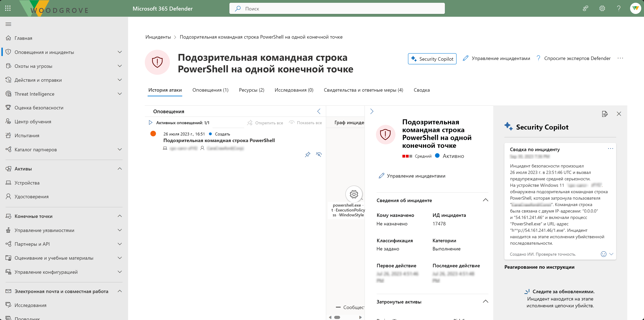Open the Copilot panel notes export icon
644x320 pixels.
pyautogui.click(x=604, y=114)
